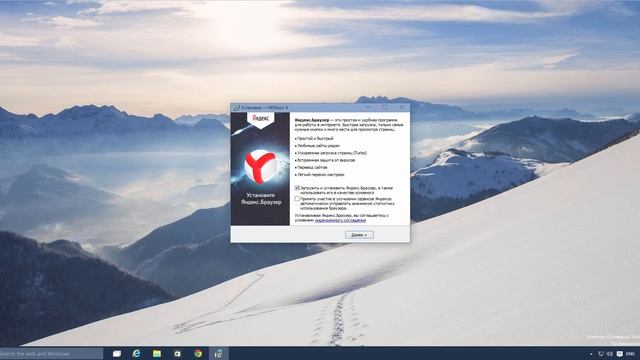Click the "Установите Яндекс.Браузер" banner text
The height and width of the screenshot is (360, 640).
(261, 199)
